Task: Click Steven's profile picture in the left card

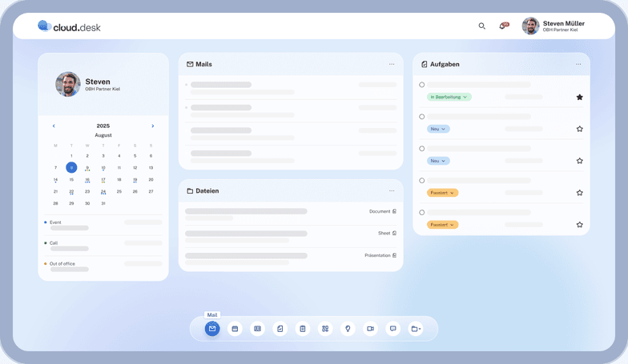Action: (68, 85)
